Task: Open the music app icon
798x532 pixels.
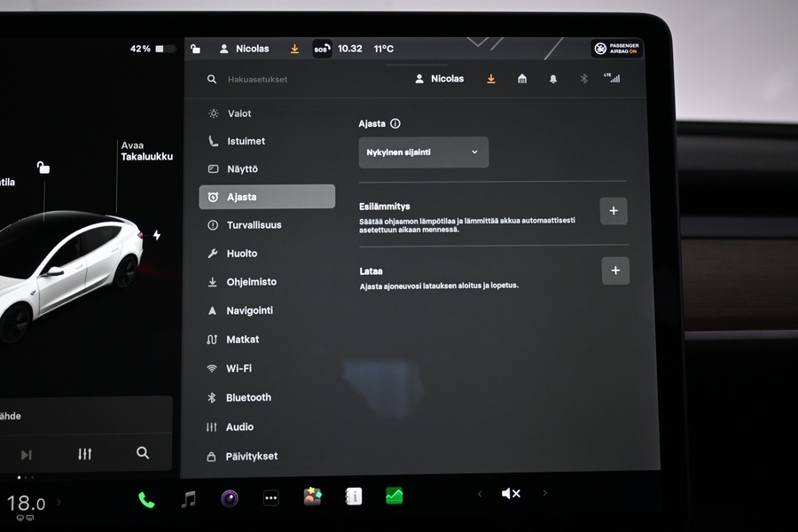Action: (188, 499)
